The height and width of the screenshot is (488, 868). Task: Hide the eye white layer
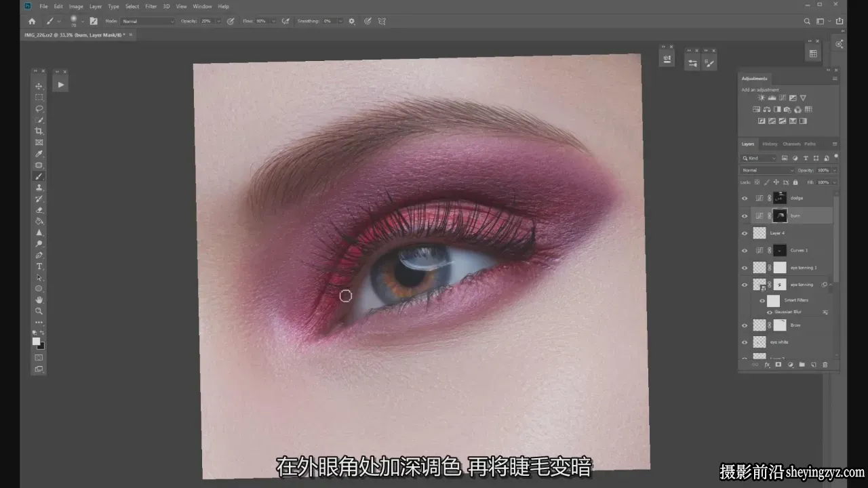point(745,342)
